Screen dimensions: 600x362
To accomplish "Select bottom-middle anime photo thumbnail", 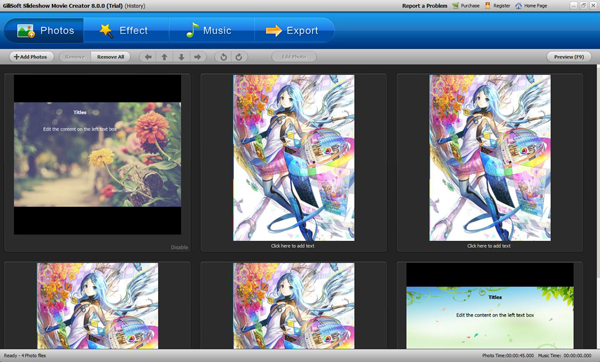I will (294, 306).
